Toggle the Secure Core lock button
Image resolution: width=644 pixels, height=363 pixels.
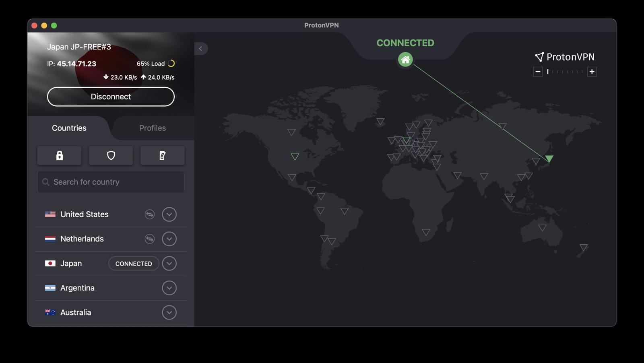[59, 155]
